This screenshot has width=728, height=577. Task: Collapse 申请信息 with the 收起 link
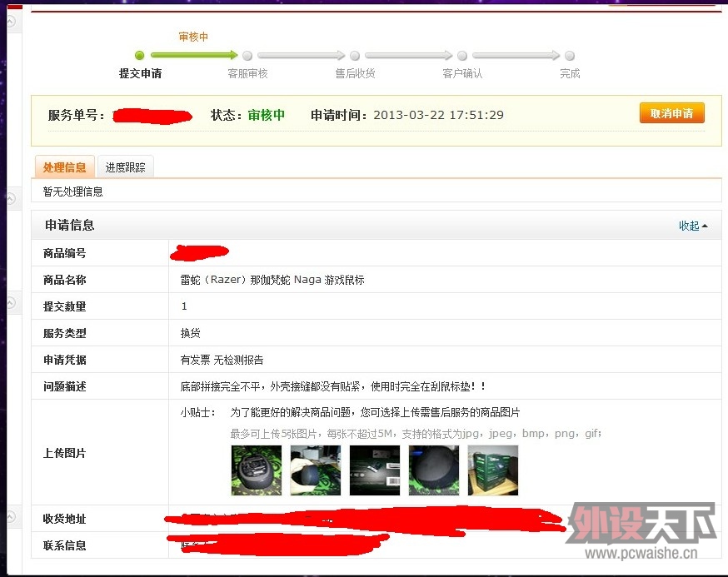693,226
